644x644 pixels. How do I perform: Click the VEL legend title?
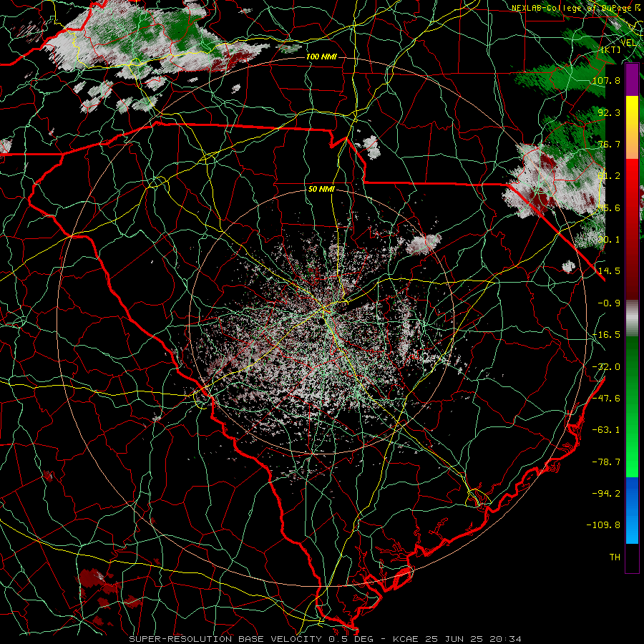(x=629, y=43)
